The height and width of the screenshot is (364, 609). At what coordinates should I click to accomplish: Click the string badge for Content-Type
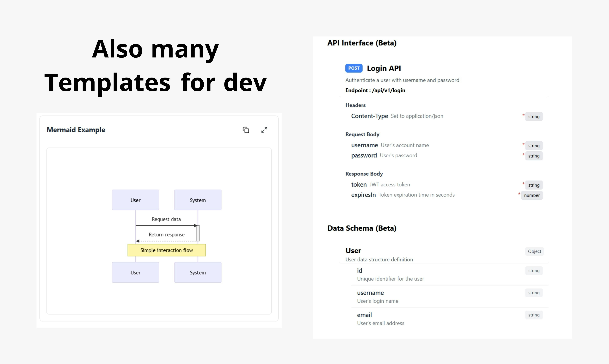tap(534, 116)
